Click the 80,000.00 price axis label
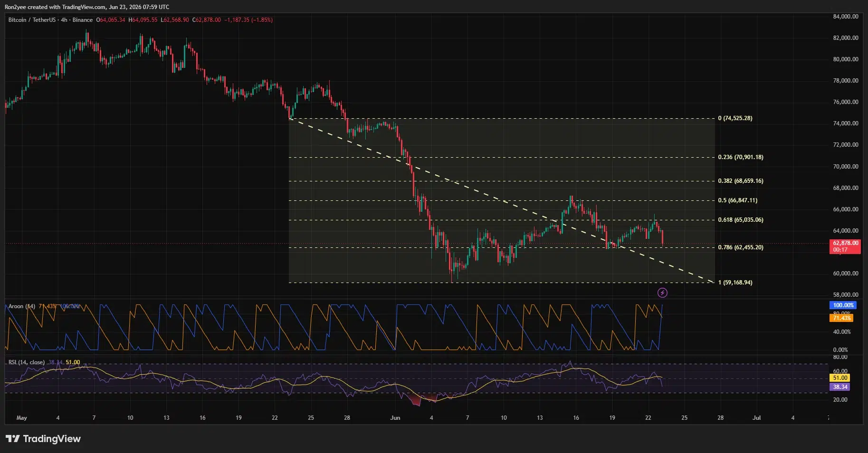868x453 pixels. tap(846, 59)
